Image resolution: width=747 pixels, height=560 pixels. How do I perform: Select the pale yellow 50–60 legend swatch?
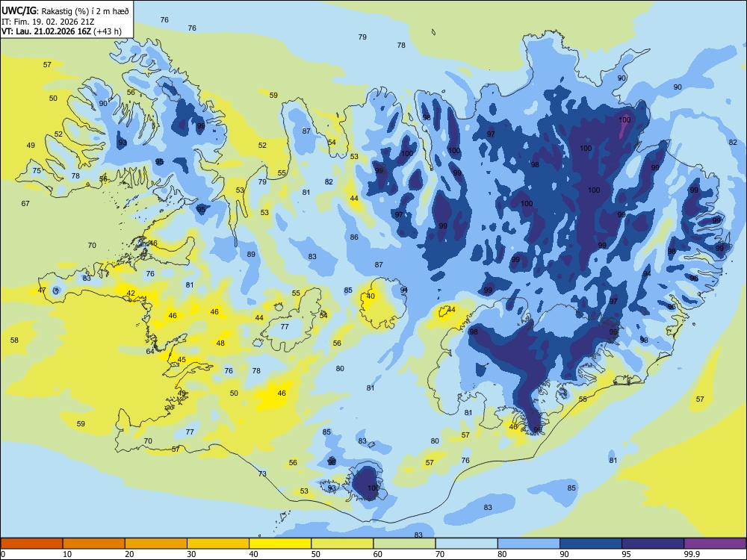pos(342,544)
